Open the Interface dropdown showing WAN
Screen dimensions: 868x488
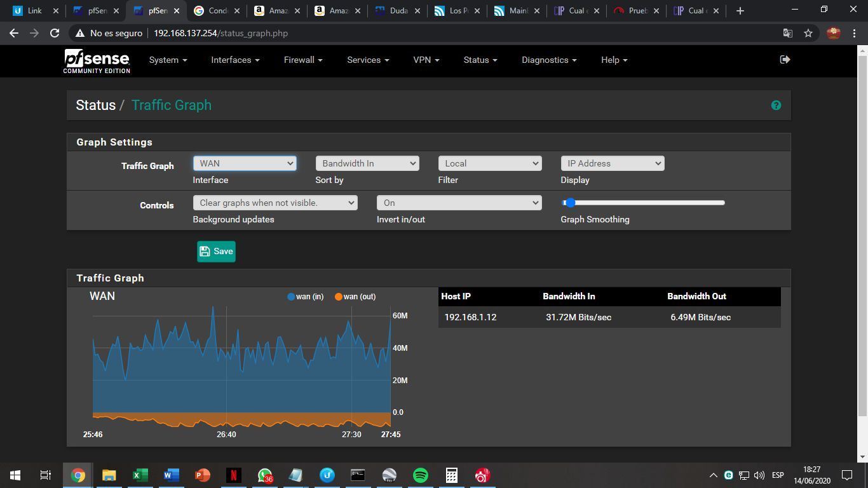245,163
